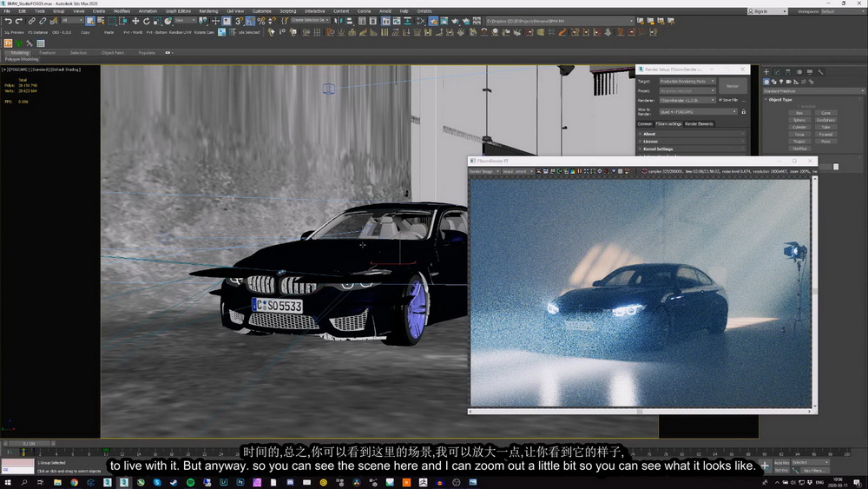Click the Box primitive button
This screenshot has width=868, height=489.
(799, 113)
